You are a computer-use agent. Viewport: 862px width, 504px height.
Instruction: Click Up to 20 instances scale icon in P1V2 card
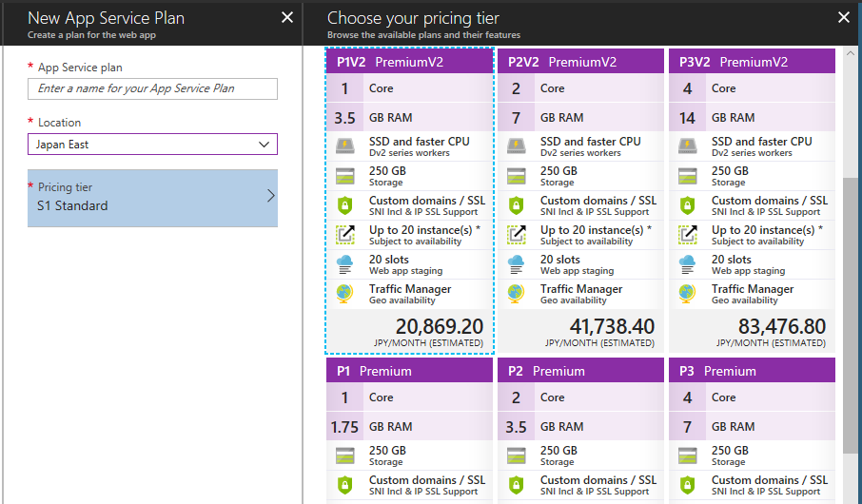tap(344, 235)
